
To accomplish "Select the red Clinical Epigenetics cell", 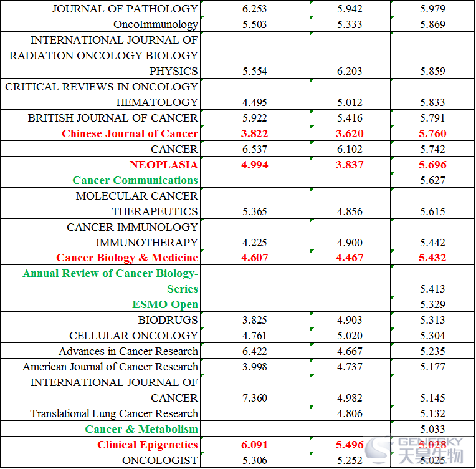I will tap(100, 445).
